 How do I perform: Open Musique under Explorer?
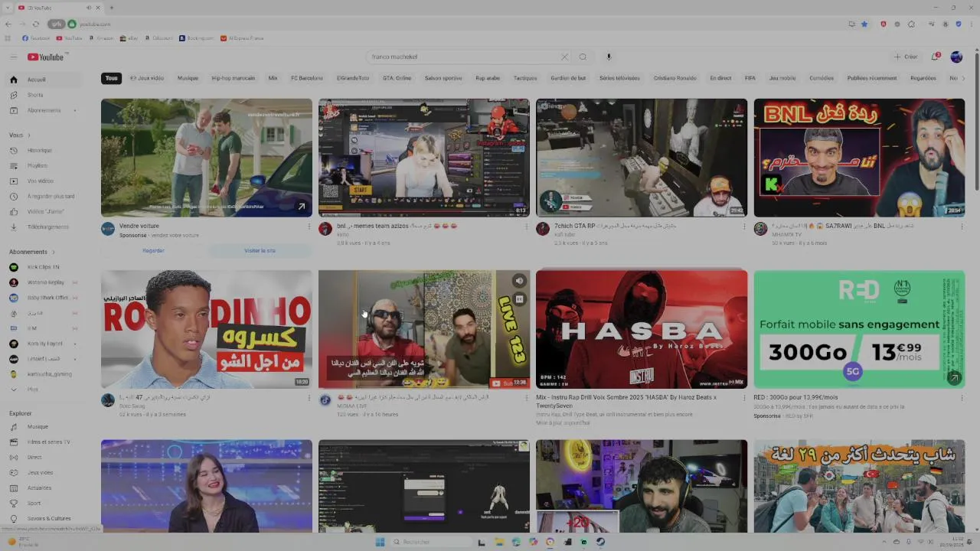pyautogui.click(x=43, y=426)
